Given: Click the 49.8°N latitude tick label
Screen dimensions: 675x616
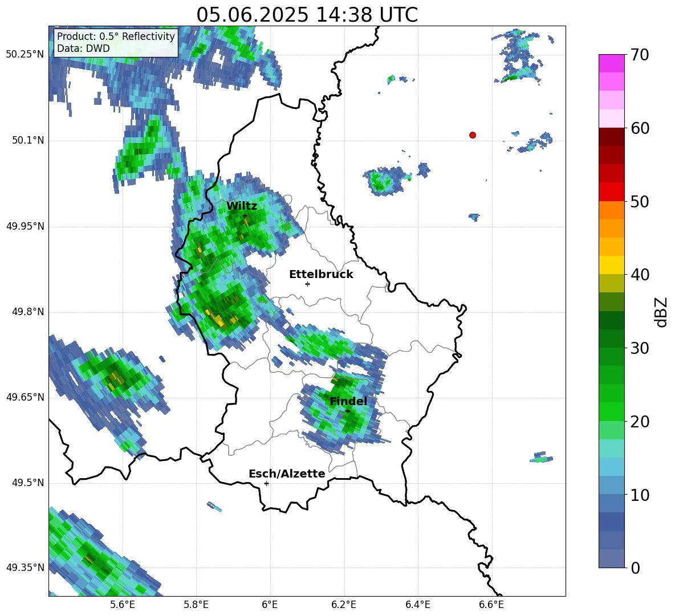Looking at the screenshot, I should click(x=28, y=312).
